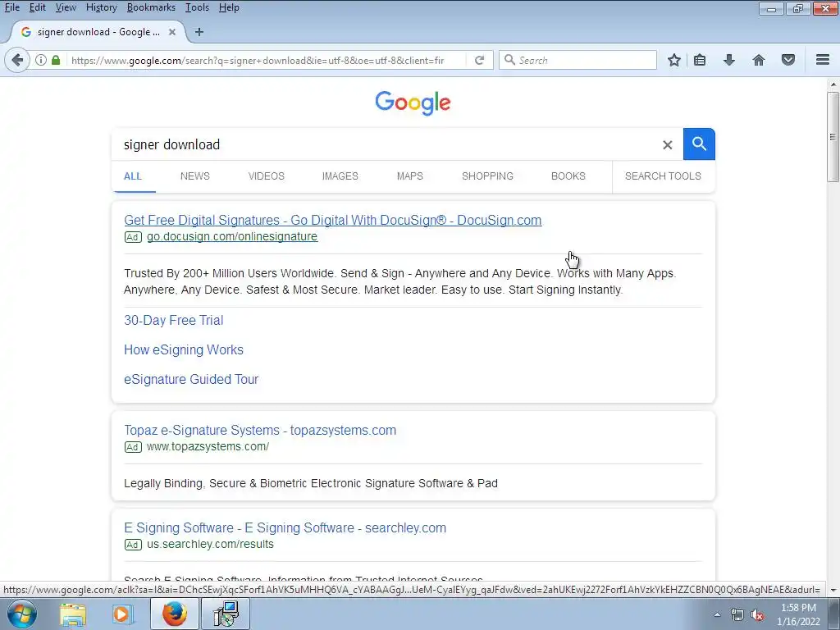Select the ALL results tab
The height and width of the screenshot is (630, 840).
coord(133,176)
